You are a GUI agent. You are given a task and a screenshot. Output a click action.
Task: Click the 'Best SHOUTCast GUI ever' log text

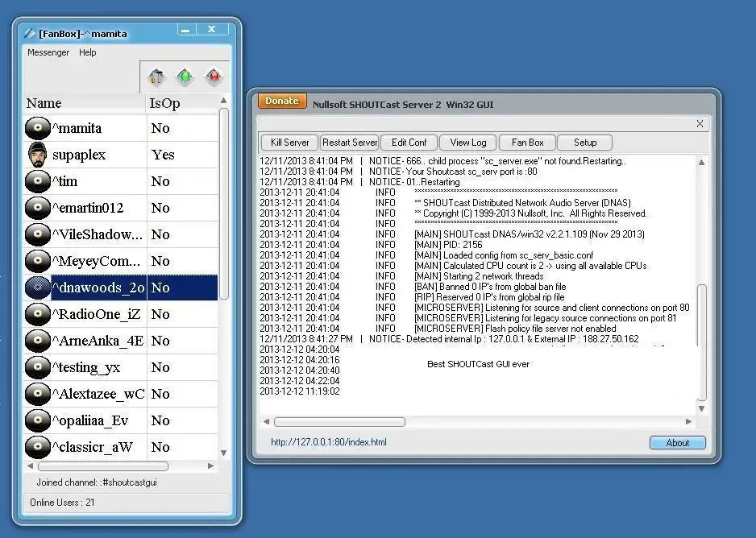pyautogui.click(x=478, y=364)
